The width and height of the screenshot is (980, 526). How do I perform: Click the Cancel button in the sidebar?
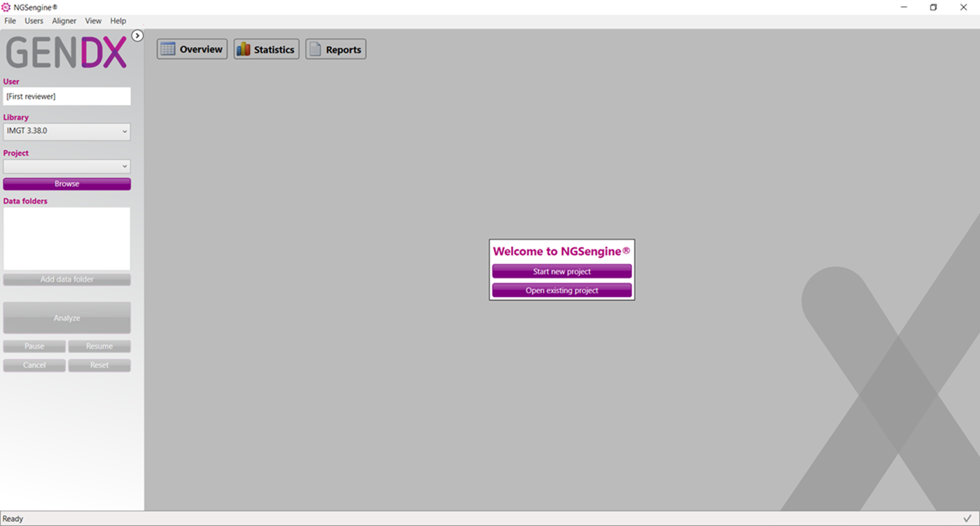click(34, 365)
